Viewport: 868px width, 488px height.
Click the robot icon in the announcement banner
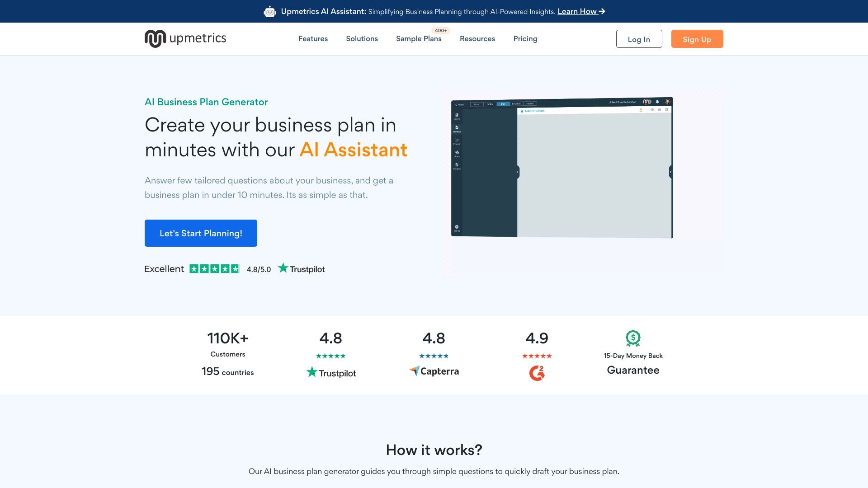click(270, 11)
